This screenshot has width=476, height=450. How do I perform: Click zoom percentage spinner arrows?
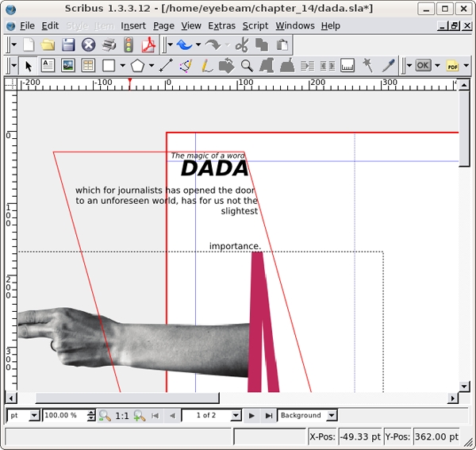point(91,415)
